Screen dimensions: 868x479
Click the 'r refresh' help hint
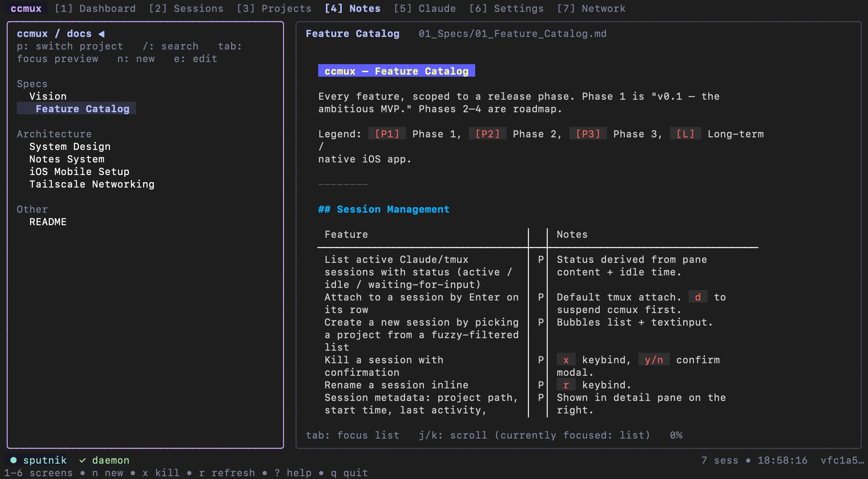[x=227, y=473]
